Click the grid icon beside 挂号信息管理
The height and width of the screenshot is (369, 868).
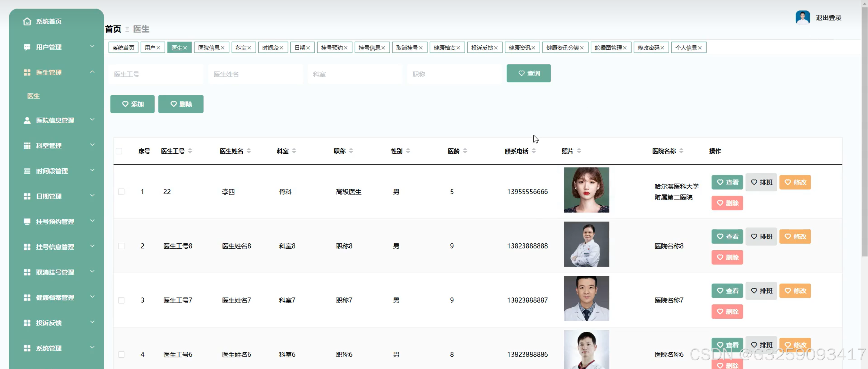(x=27, y=247)
